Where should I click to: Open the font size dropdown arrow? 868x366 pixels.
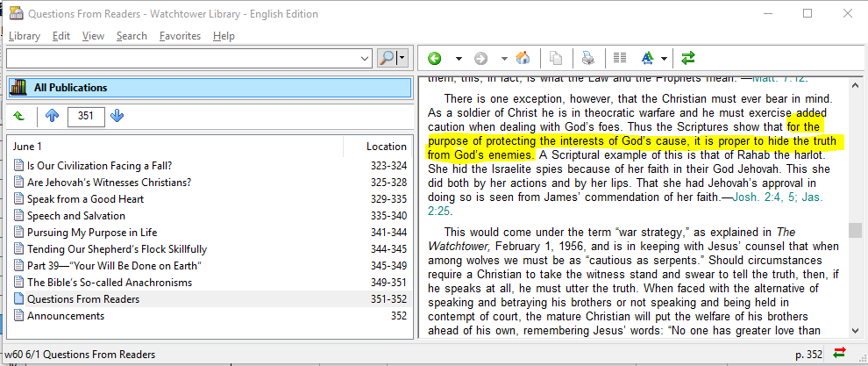pos(665,59)
